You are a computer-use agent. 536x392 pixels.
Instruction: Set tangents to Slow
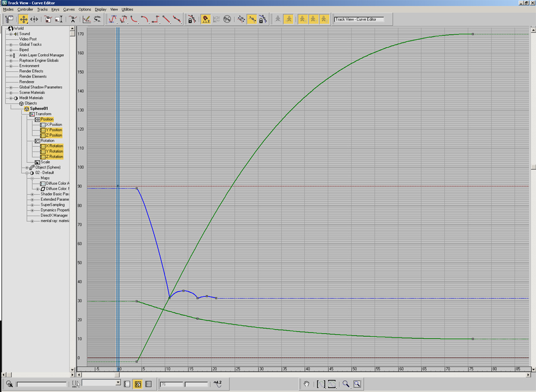[145, 19]
